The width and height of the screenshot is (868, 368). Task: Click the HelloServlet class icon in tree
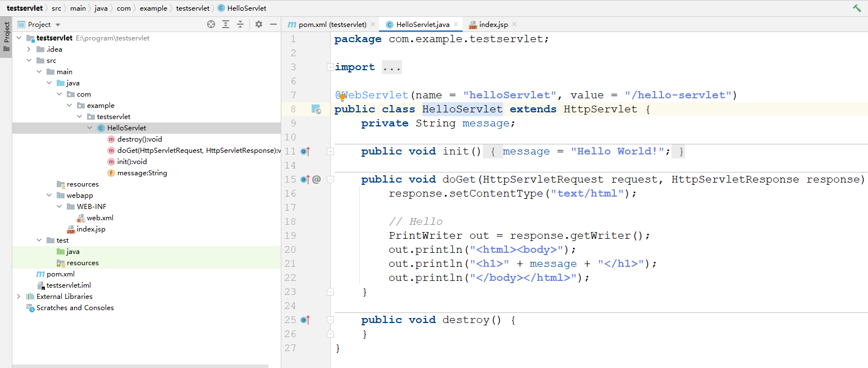coord(101,128)
